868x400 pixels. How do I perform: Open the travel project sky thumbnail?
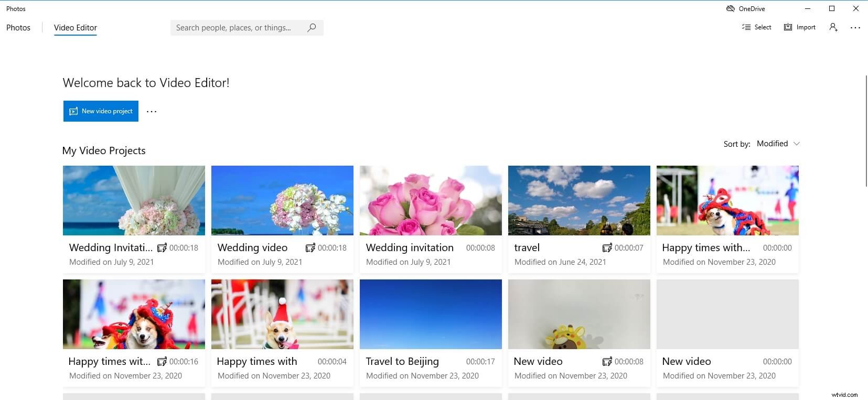pos(579,200)
